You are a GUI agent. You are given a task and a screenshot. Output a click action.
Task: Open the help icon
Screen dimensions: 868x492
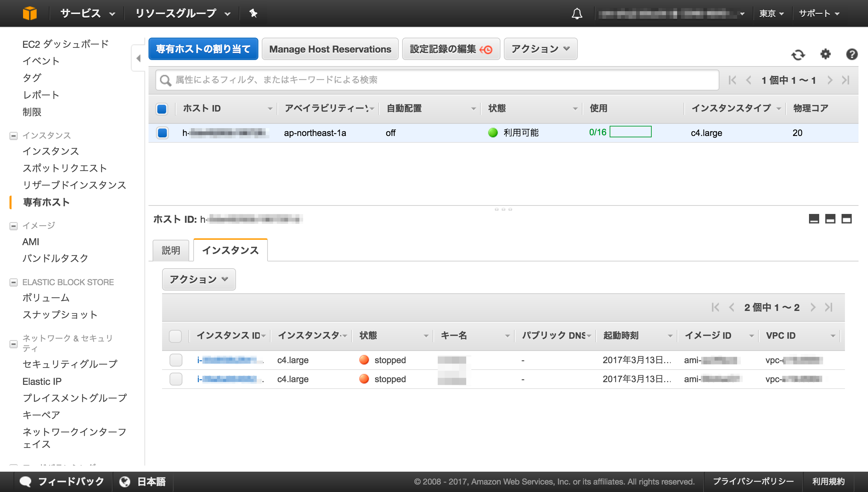coord(852,54)
